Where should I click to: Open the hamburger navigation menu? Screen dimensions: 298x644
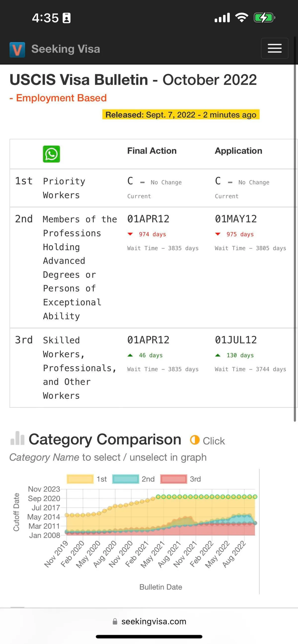pos(274,48)
